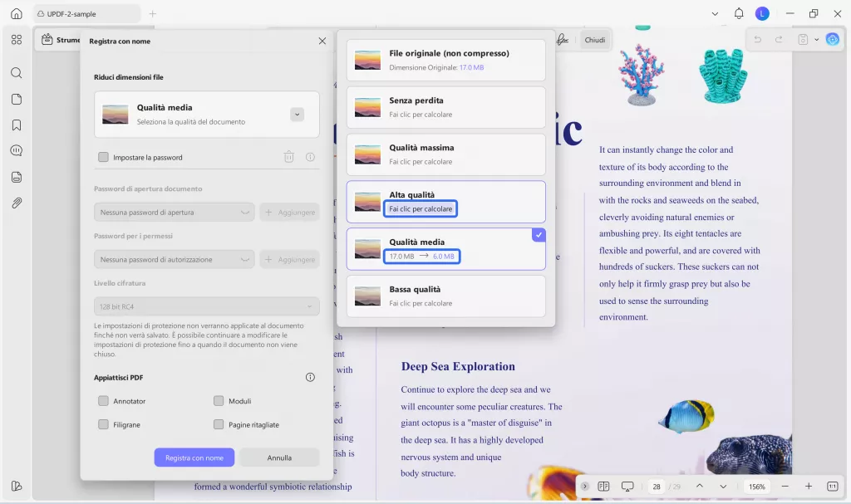Open the attachments paperclip icon
The width and height of the screenshot is (851, 504).
coord(17,203)
